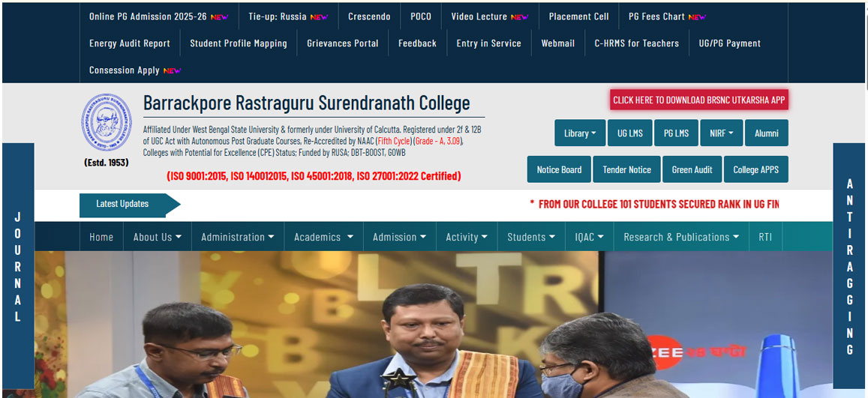Click the Download BRSNC Utkarsha App button
The height and width of the screenshot is (398, 868).
699,100
